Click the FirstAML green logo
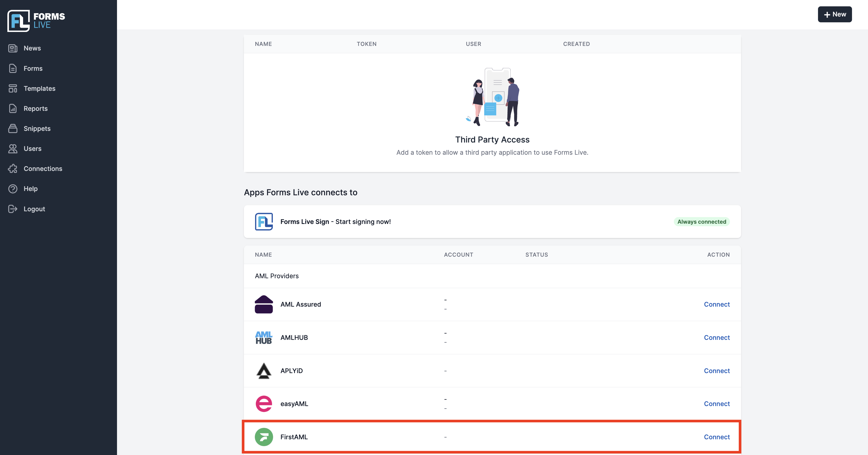Screen dimensions: 868x455 tap(264, 437)
